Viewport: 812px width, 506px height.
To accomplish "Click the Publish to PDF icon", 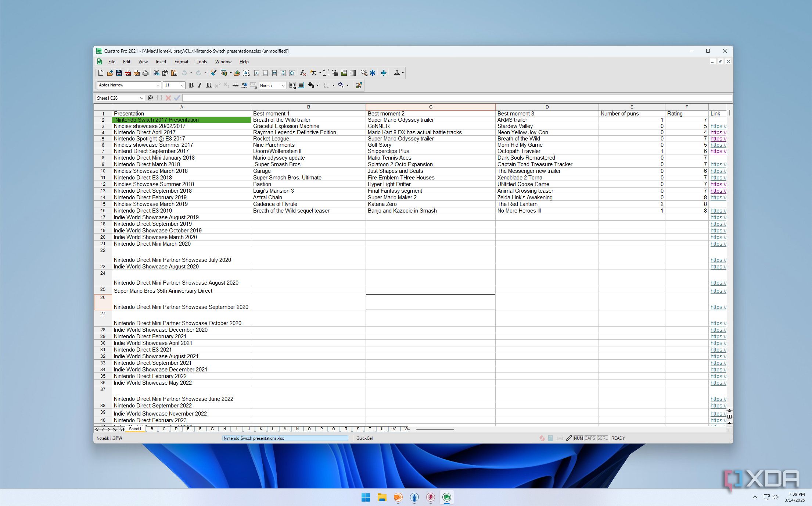I will 127,73.
